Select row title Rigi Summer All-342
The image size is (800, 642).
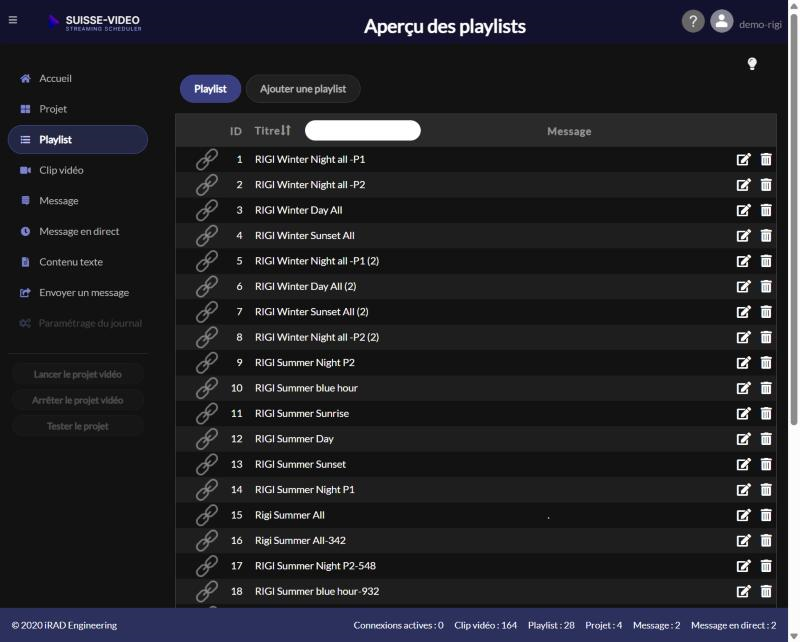[x=300, y=540]
